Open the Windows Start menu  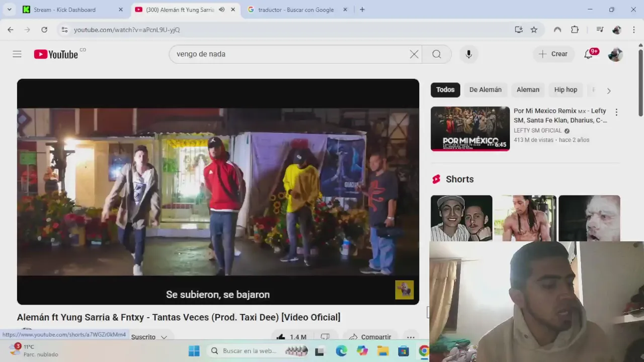(194, 351)
